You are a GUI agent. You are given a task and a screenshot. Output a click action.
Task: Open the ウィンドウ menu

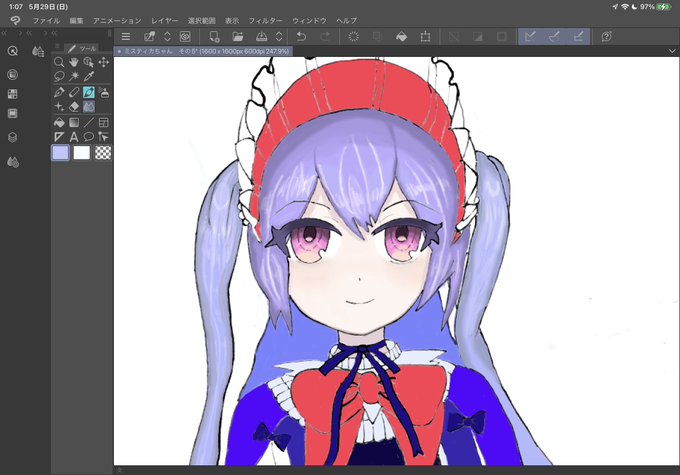309,20
